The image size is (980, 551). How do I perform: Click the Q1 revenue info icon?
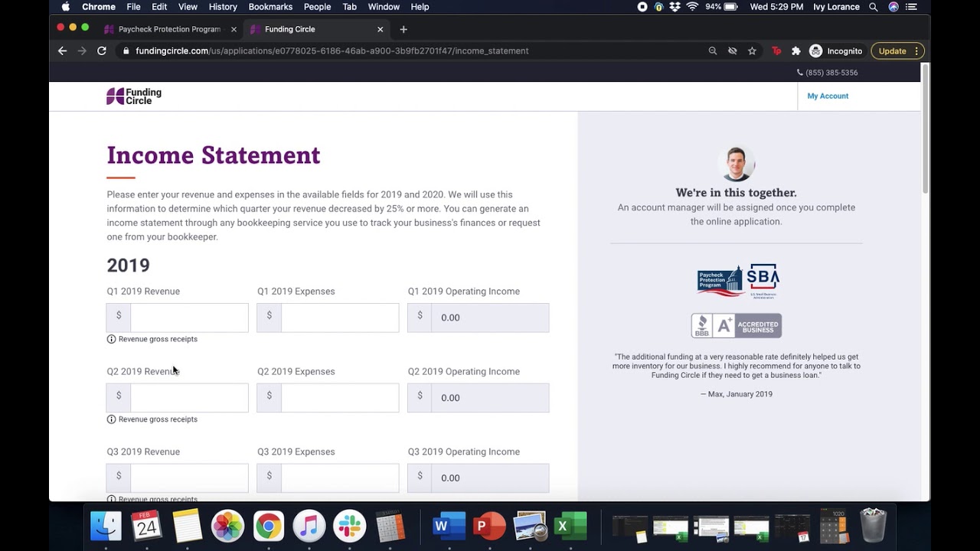click(x=111, y=339)
